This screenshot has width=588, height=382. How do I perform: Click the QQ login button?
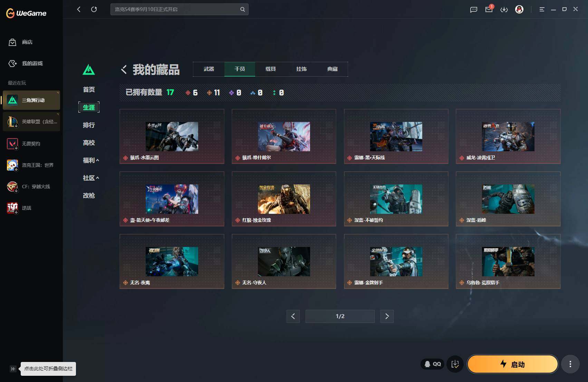[433, 364]
